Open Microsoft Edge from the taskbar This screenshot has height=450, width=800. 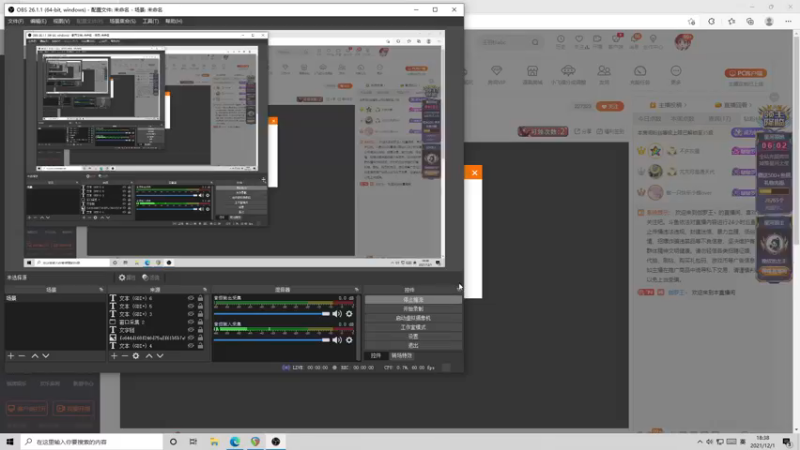pyautogui.click(x=235, y=442)
